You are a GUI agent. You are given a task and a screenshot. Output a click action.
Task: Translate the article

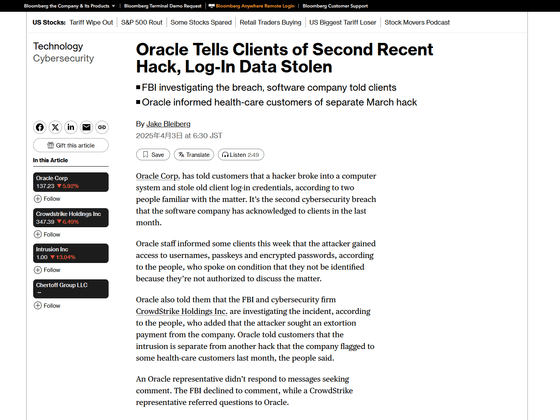point(194,155)
